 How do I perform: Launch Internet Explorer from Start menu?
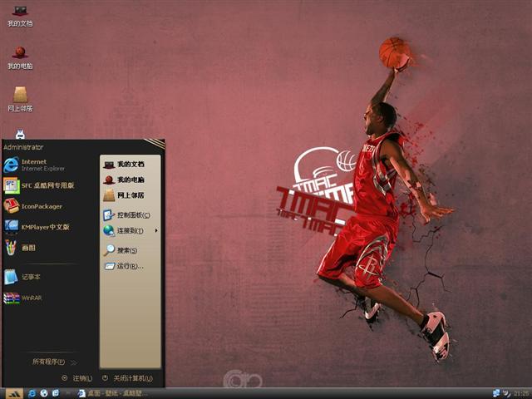tap(34, 165)
